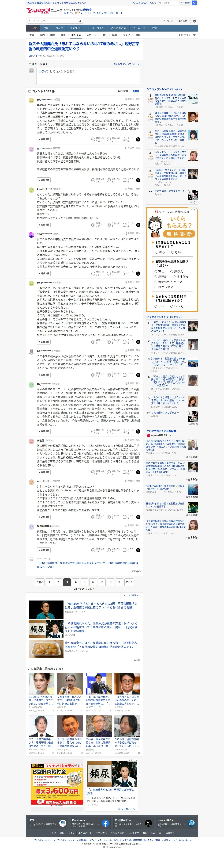Select 肝がん radio option
The image size is (224, 868).
pos(172,272)
